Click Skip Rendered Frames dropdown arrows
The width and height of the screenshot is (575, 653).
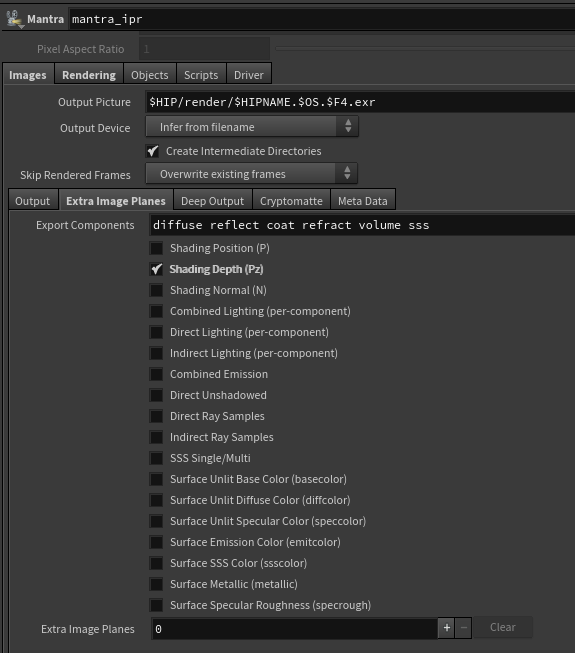pyautogui.click(x=347, y=173)
